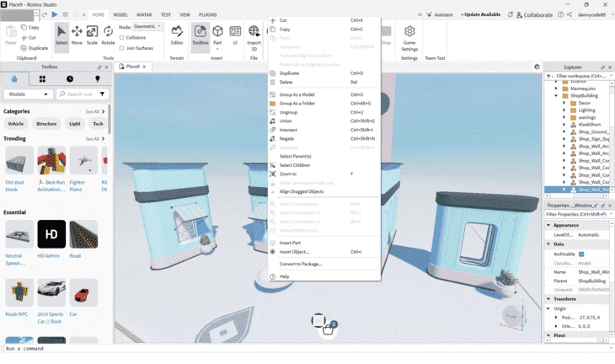
Task: Toggle the Toolbox button in ribbon
Action: (201, 36)
